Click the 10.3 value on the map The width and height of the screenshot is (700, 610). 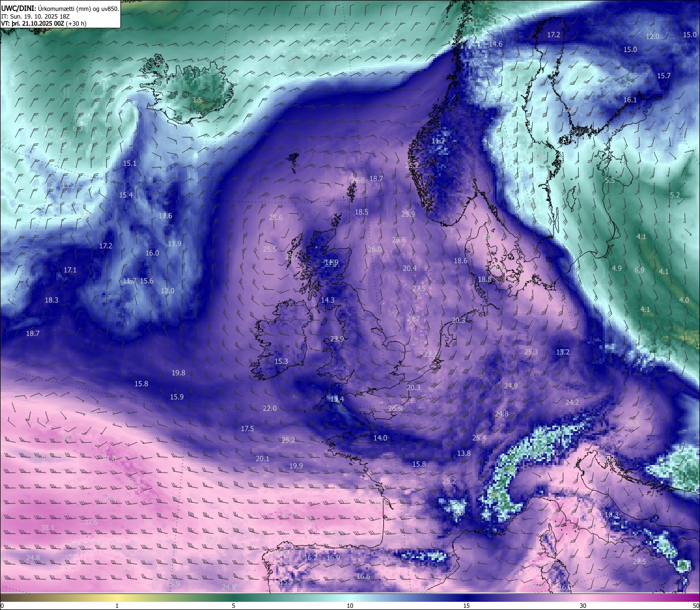click(611, 514)
